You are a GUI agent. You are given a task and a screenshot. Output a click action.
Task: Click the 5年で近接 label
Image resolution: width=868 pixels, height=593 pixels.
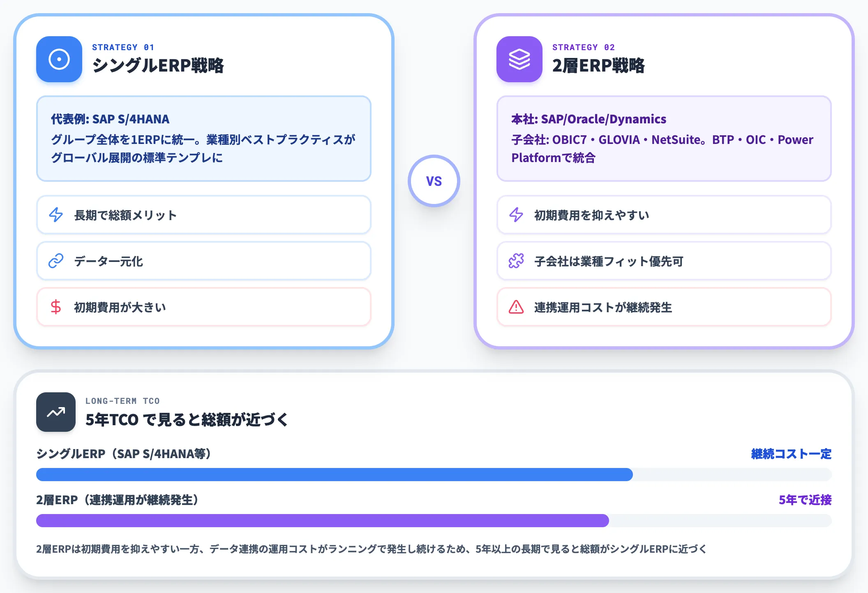805,500
